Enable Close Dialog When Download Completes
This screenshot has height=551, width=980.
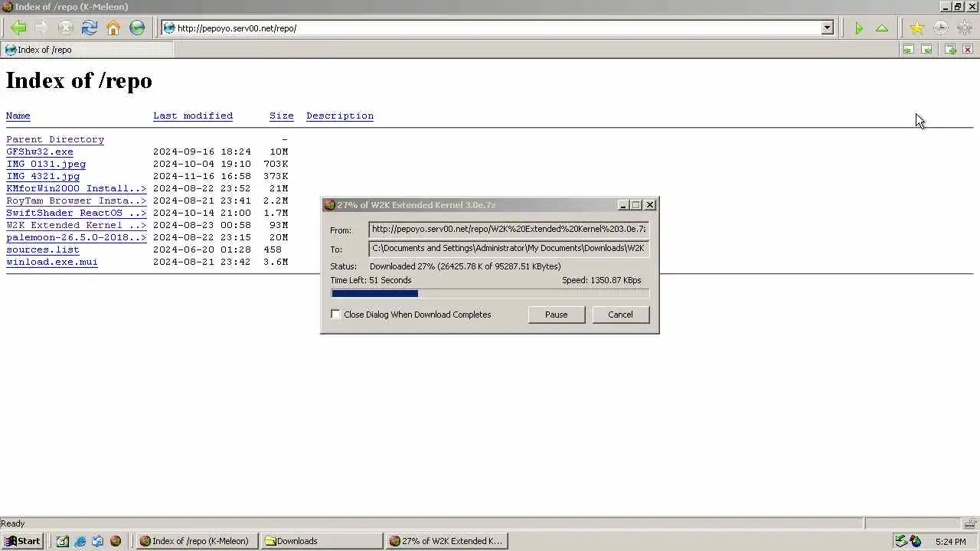tap(335, 315)
